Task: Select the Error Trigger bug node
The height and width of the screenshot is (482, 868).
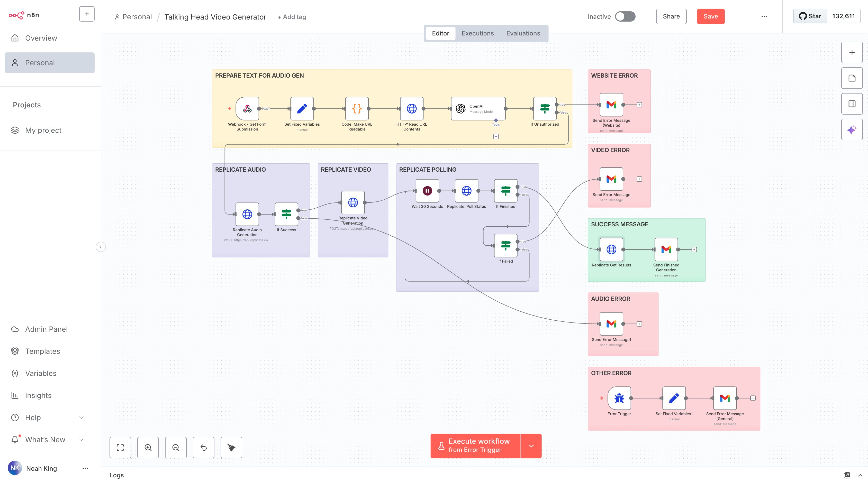Action: [619, 398]
